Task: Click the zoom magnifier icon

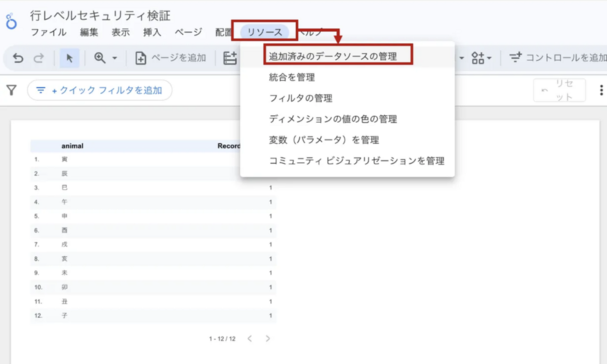Action: [100, 58]
